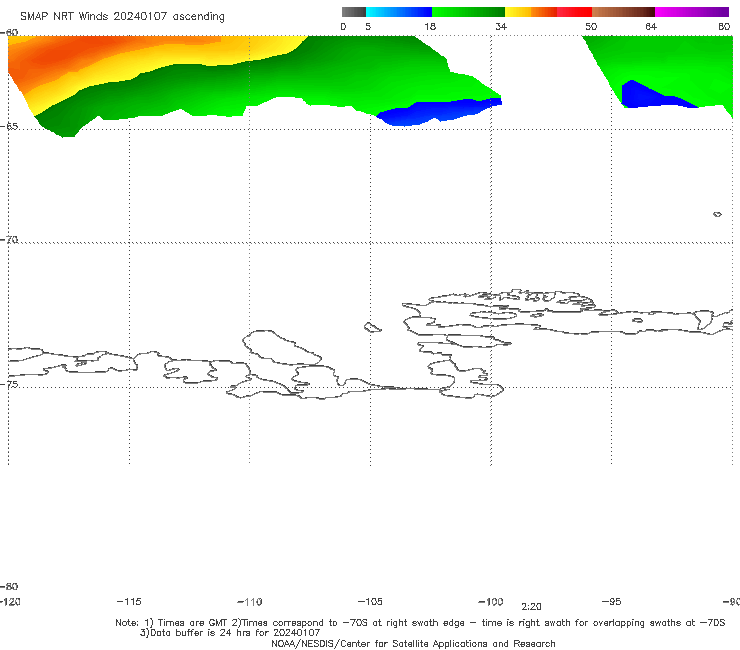The width and height of the screenshot is (740, 650).
Task: Click the cyan-blue segment of the color bar
Action: 399,12
